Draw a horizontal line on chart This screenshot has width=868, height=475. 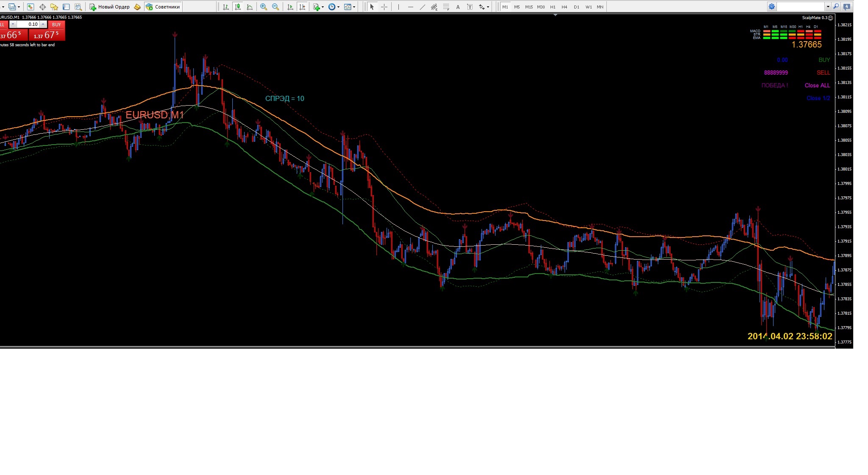click(x=410, y=7)
